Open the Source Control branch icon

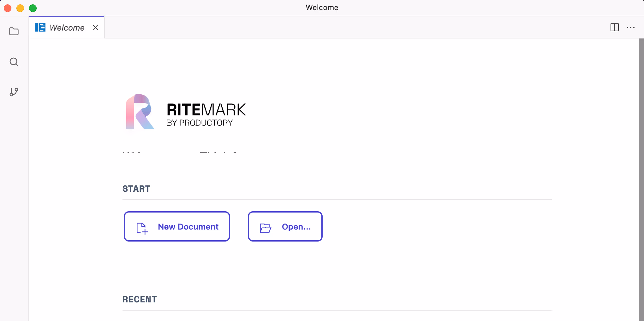14,92
